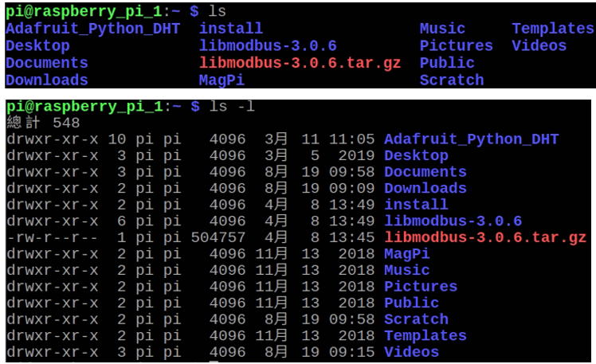Viewport: 596px width, 364px height.
Task: Click the time 09:15 on the Videos row
Action: pos(352,352)
